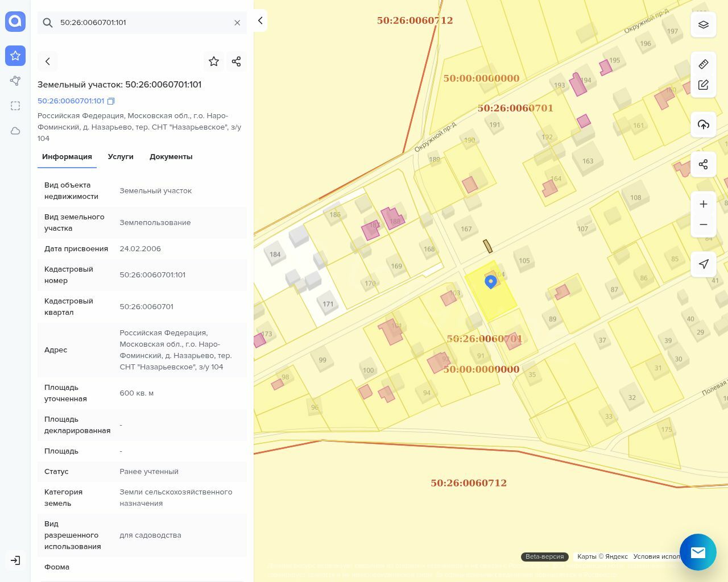Viewport: 728px width, 582px height.
Task: Click the search magnifier icon
Action: [48, 23]
